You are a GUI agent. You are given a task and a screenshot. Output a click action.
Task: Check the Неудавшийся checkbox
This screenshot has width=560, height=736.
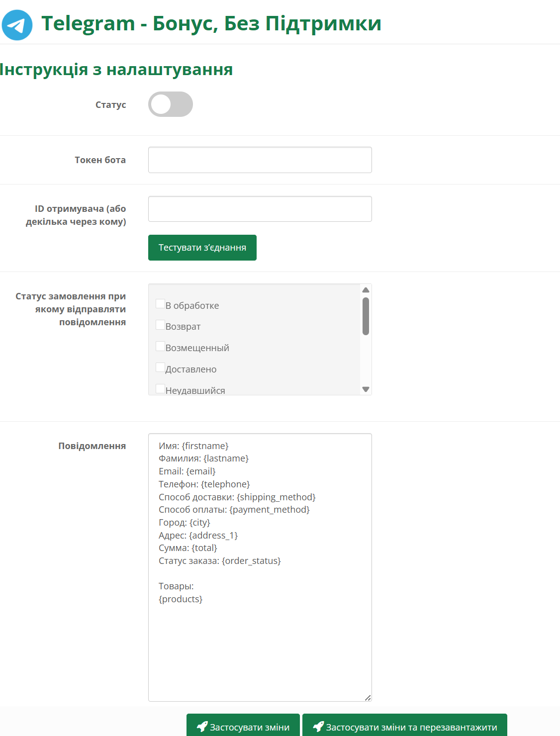pos(160,389)
